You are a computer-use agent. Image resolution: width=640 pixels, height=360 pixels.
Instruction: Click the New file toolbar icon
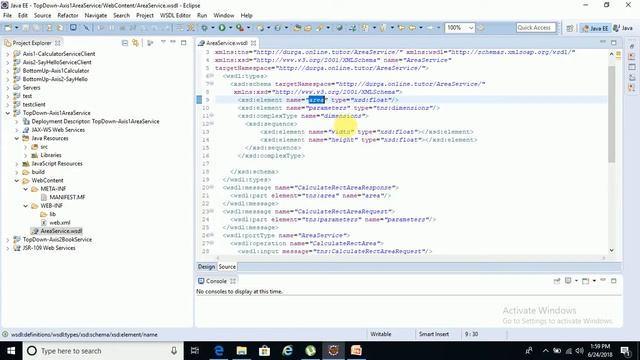8,28
